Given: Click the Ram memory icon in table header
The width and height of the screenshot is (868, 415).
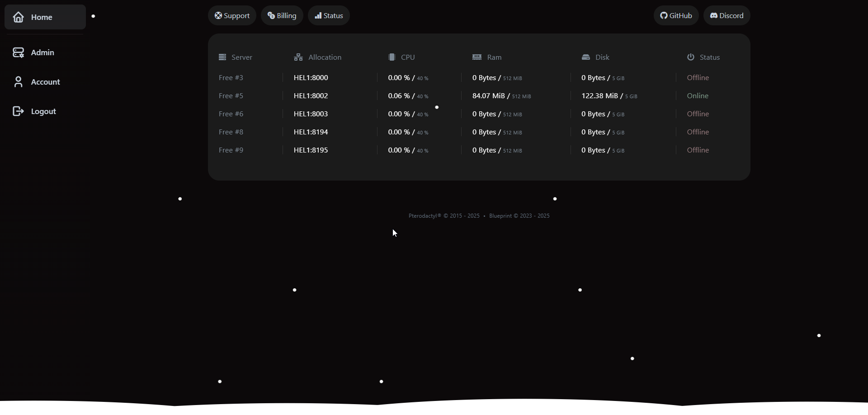Looking at the screenshot, I should (477, 57).
